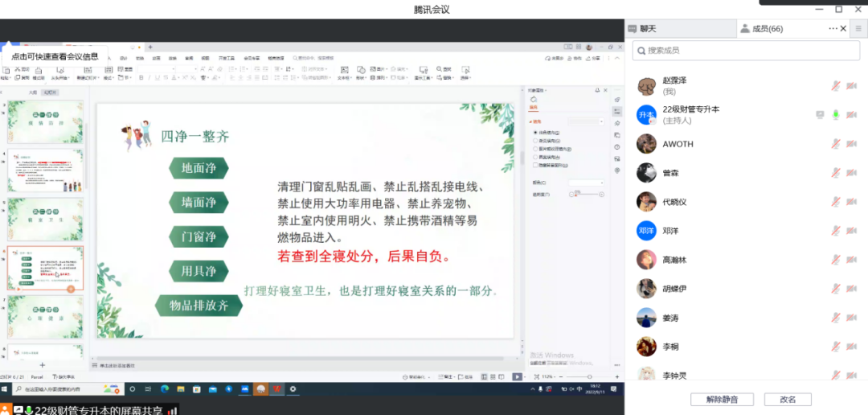Click the 改名 rename button
Viewport: 868px width, 415px height.
(x=788, y=400)
